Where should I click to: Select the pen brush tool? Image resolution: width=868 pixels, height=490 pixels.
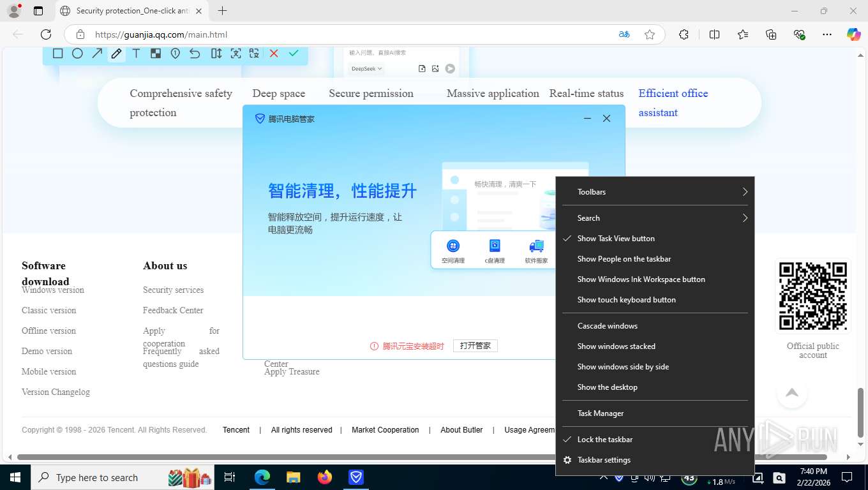(x=116, y=54)
